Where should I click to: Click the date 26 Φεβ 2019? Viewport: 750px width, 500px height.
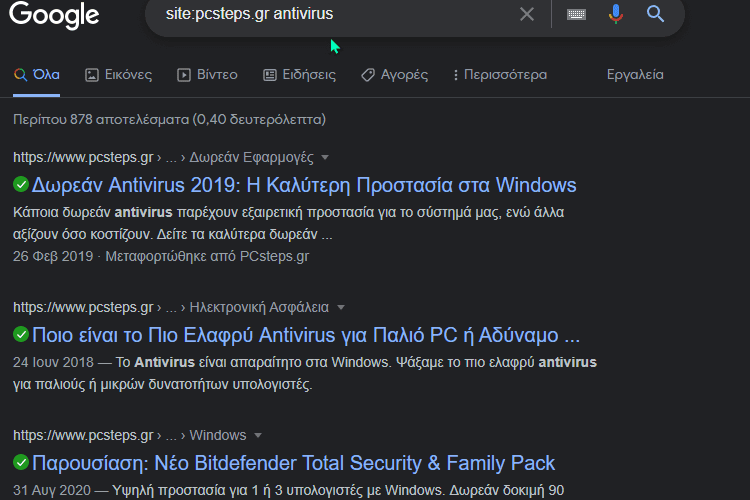click(x=53, y=256)
